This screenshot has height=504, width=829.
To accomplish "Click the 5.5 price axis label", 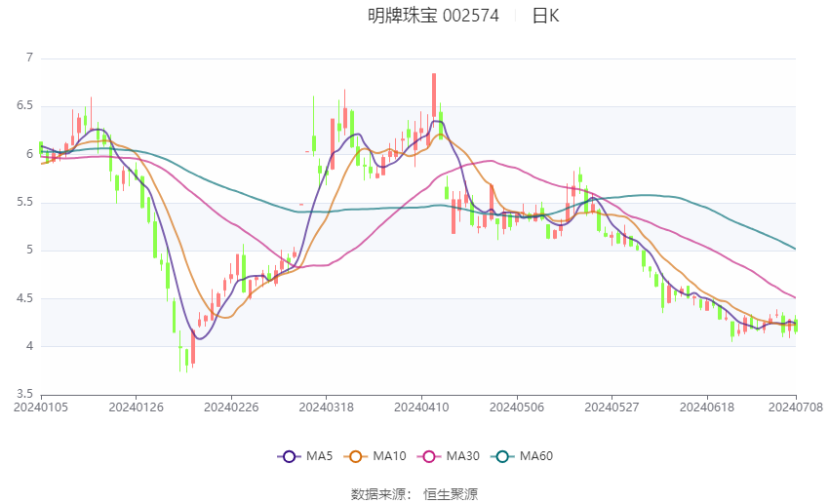I will pyautogui.click(x=24, y=202).
